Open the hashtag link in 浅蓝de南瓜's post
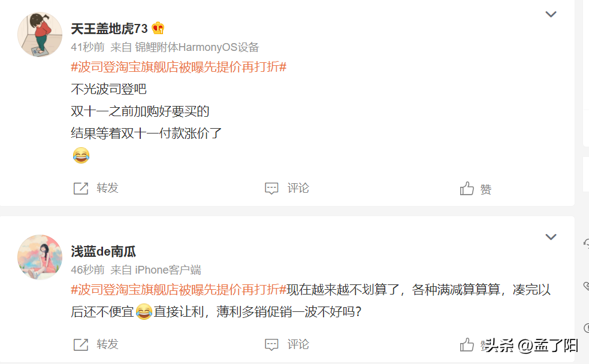Image resolution: width=589 pixels, height=364 pixels. (x=179, y=290)
